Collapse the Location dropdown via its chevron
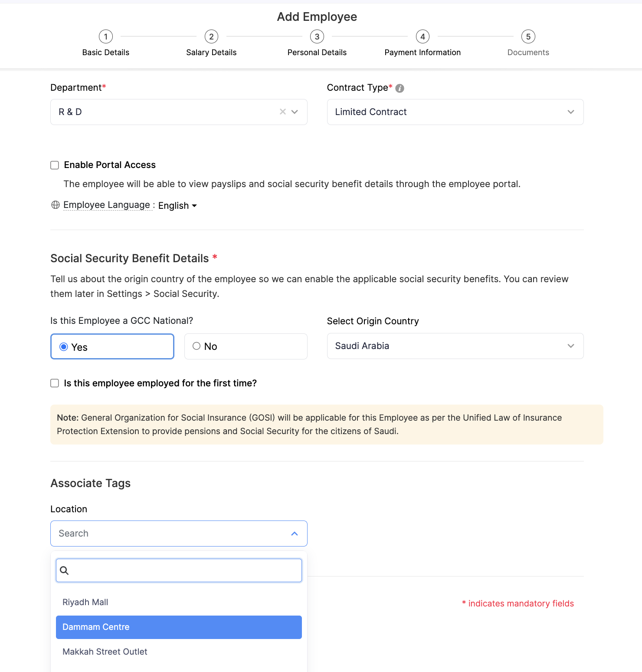The image size is (642, 672). 294,534
